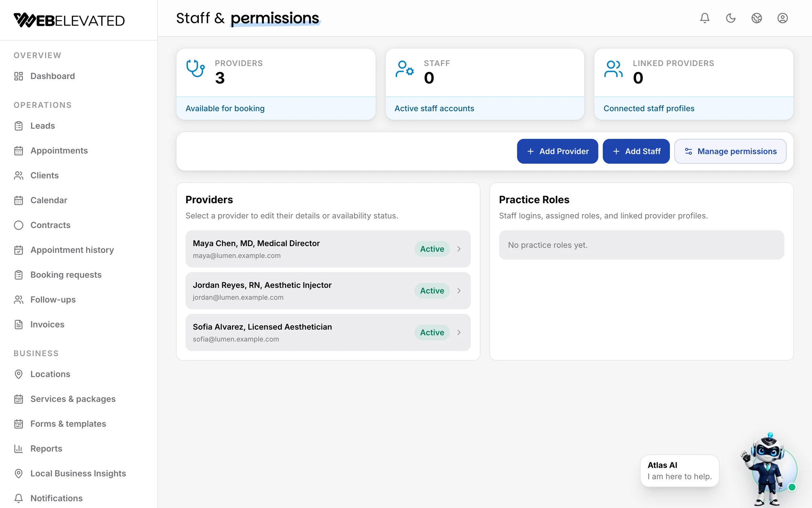Click Active badge for Sofia Alvarez
The width and height of the screenshot is (812, 508).
pyautogui.click(x=432, y=333)
